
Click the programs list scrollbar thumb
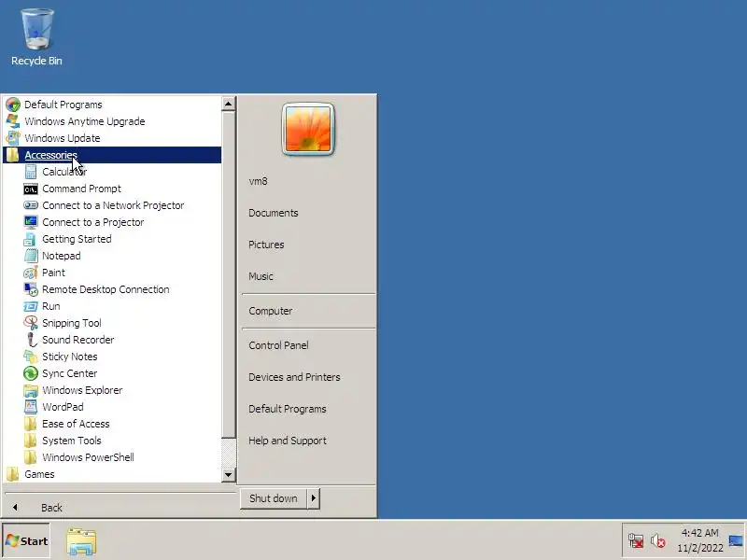click(228, 274)
